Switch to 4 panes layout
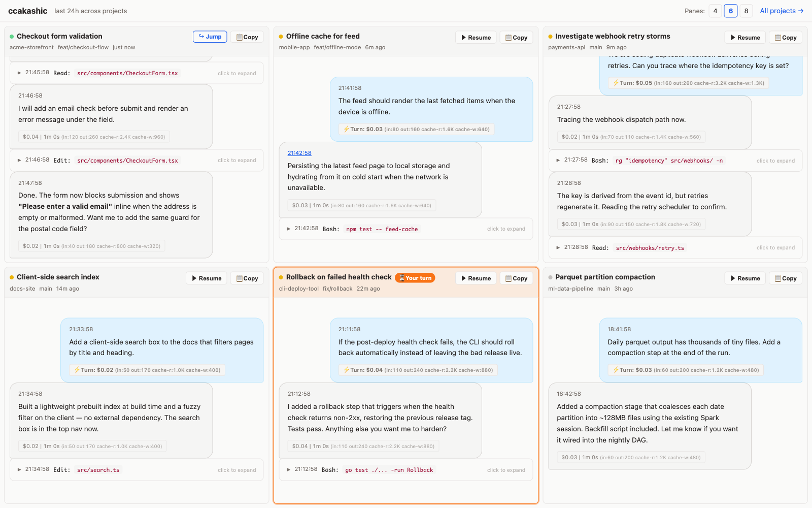 click(715, 11)
